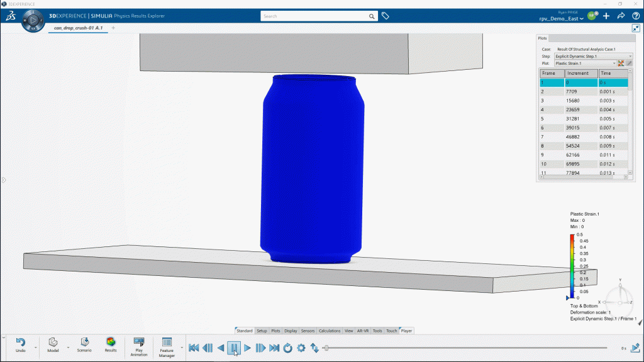The image size is (644, 362).
Task: Skip to the last animation frame
Action: click(x=274, y=347)
